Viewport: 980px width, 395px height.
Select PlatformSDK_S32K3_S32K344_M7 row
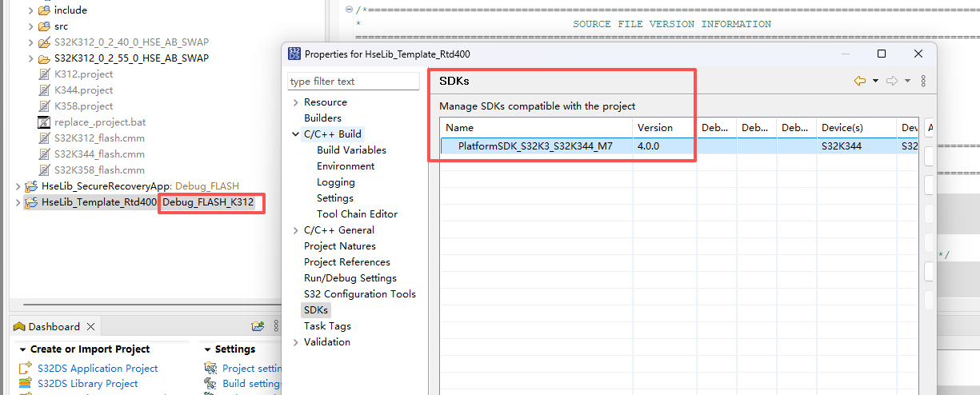tap(678, 146)
